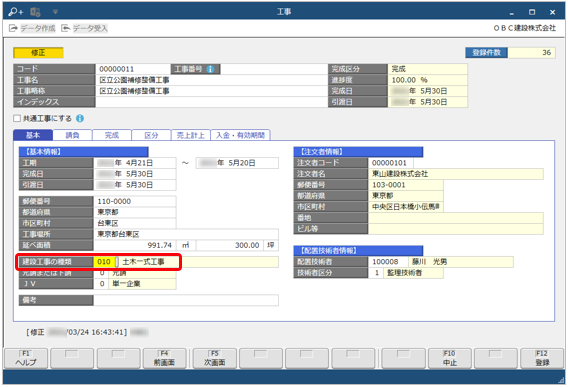Click the F5 次画面 button
The image size is (568, 387).
click(x=214, y=358)
